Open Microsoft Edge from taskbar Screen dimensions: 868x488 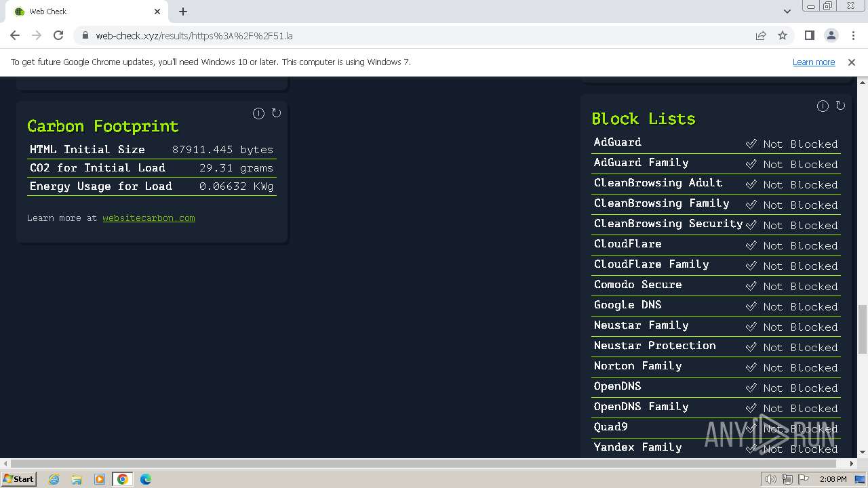point(146,479)
